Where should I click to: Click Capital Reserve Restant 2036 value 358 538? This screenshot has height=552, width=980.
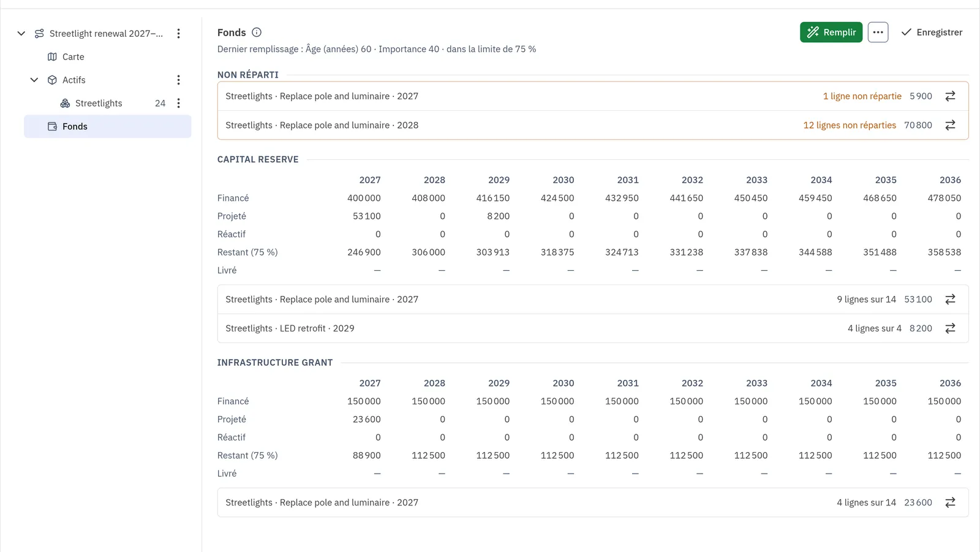[x=944, y=252]
